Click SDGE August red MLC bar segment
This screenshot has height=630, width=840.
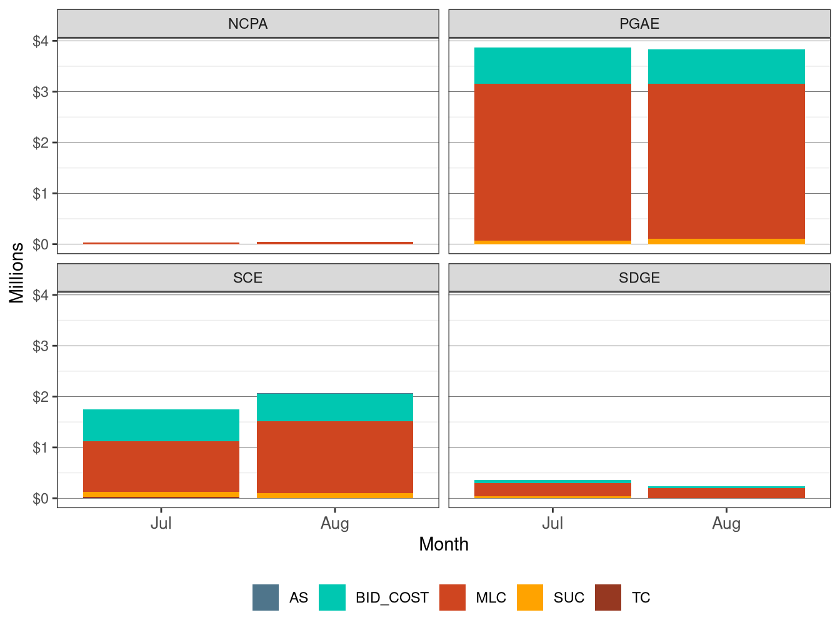pyautogui.click(x=726, y=493)
